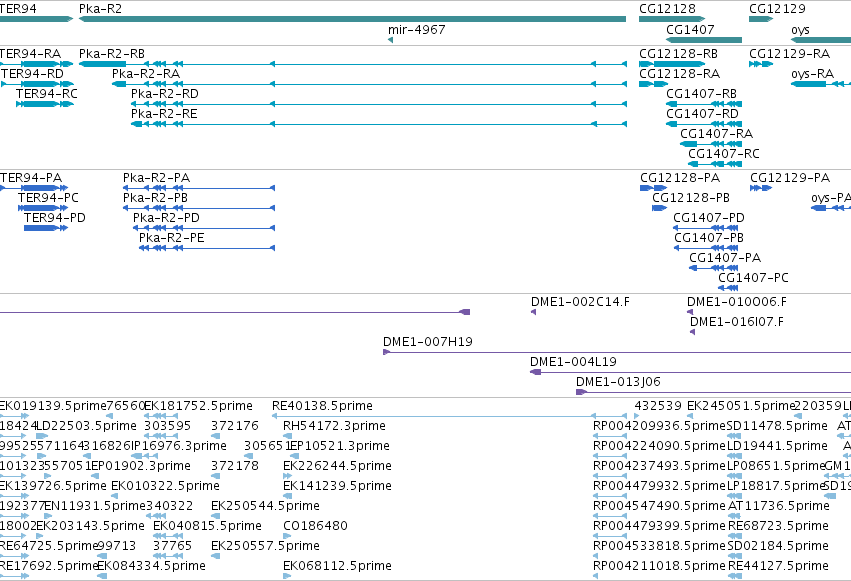Select the CG12129 gene label
The image size is (851, 581).
(x=777, y=9)
